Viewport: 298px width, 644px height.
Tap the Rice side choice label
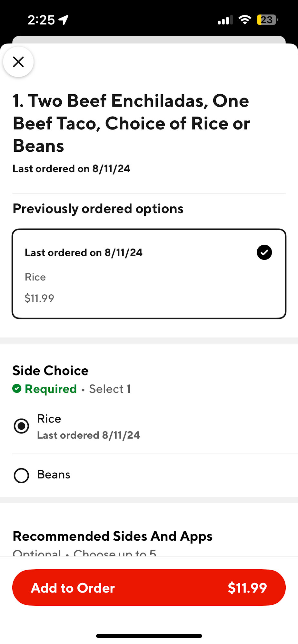49,419
